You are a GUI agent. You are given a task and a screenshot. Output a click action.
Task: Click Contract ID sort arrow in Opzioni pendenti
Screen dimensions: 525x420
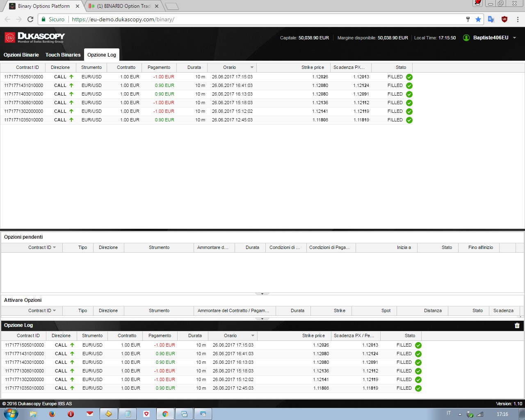(54, 247)
